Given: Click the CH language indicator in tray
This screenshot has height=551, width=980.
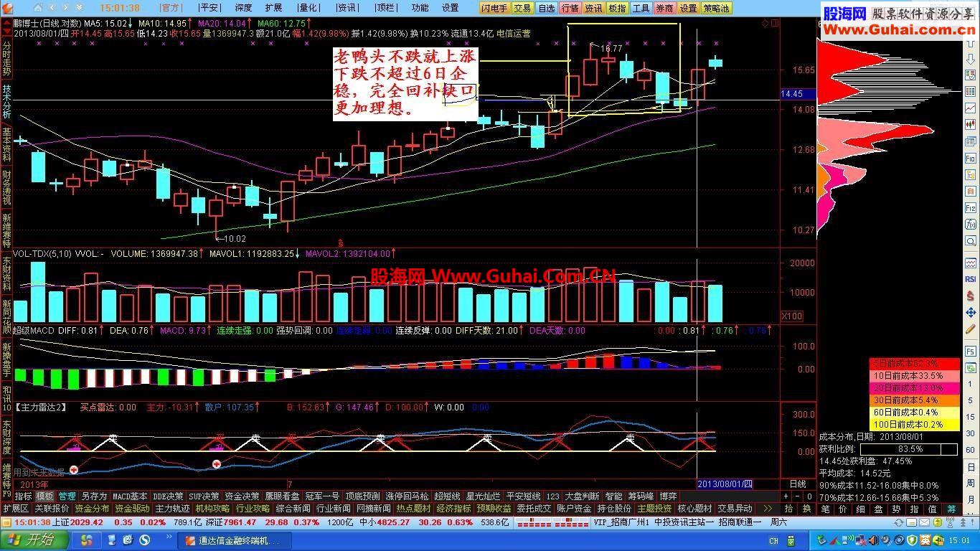Looking at the screenshot, I should 773,541.
